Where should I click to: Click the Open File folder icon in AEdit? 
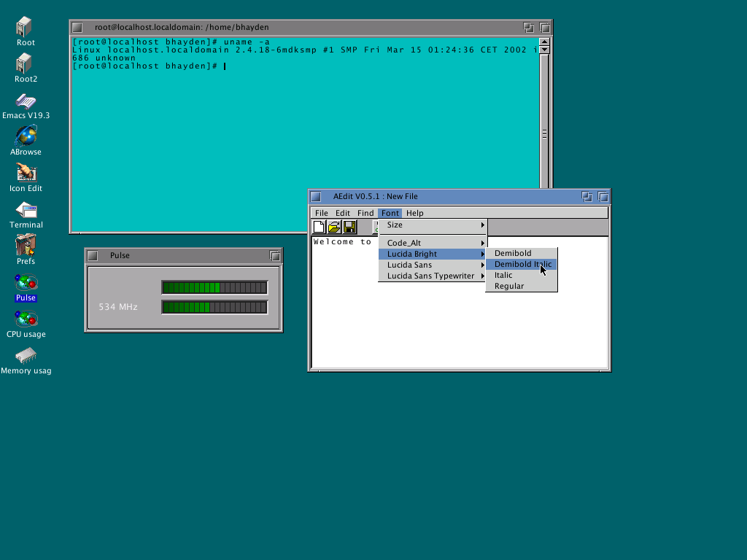[334, 227]
